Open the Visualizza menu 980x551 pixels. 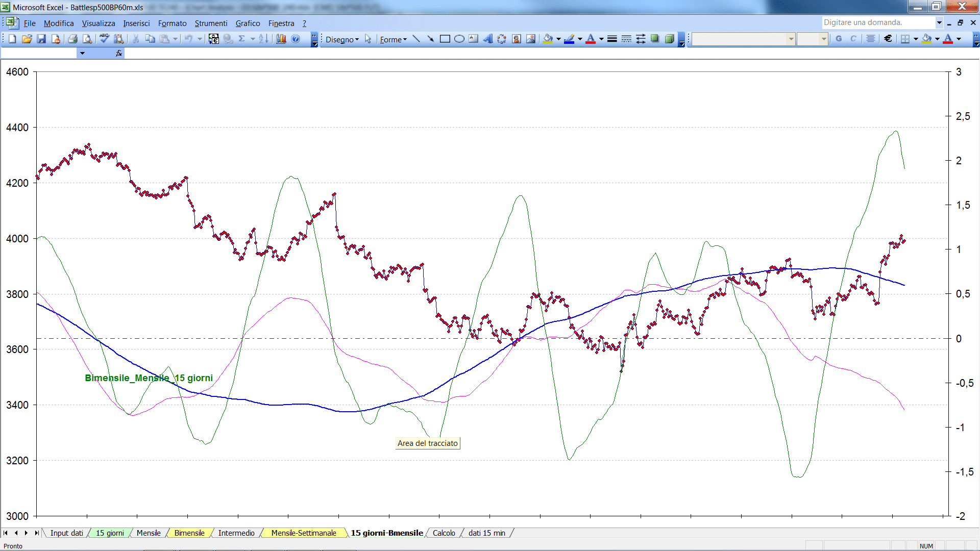(99, 23)
